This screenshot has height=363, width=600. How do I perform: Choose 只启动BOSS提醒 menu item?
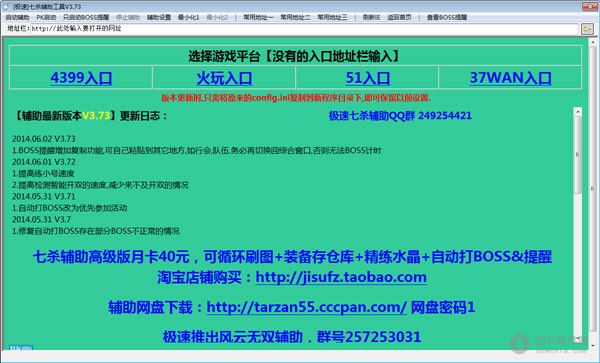[86, 17]
